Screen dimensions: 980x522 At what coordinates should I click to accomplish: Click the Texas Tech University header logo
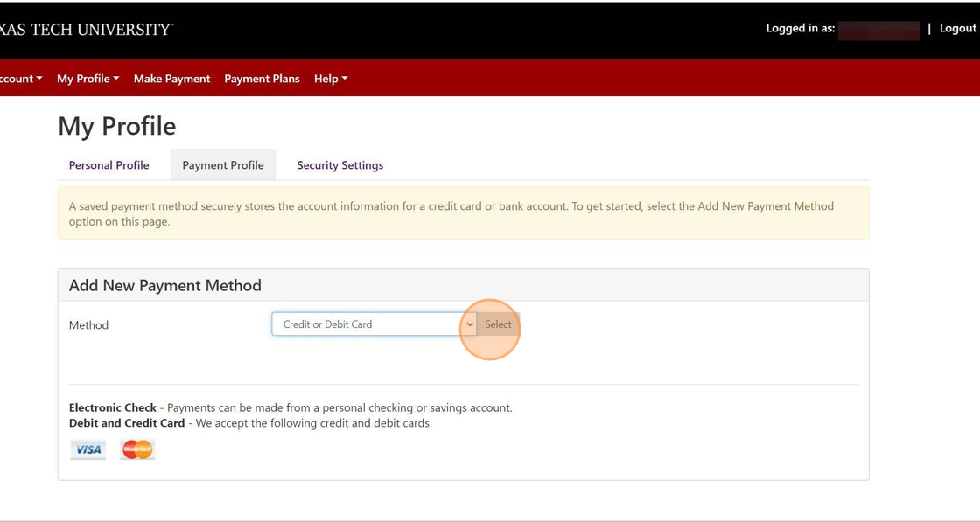pyautogui.click(x=87, y=30)
